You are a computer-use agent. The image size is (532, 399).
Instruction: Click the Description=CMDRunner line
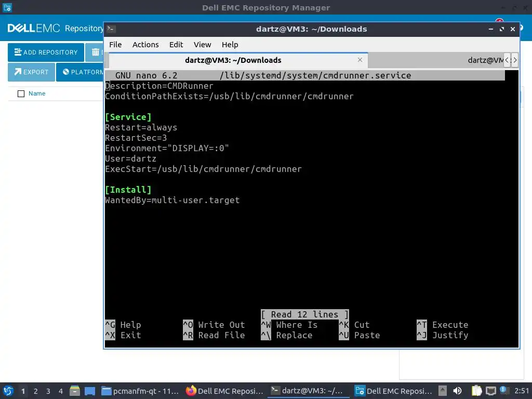(159, 86)
